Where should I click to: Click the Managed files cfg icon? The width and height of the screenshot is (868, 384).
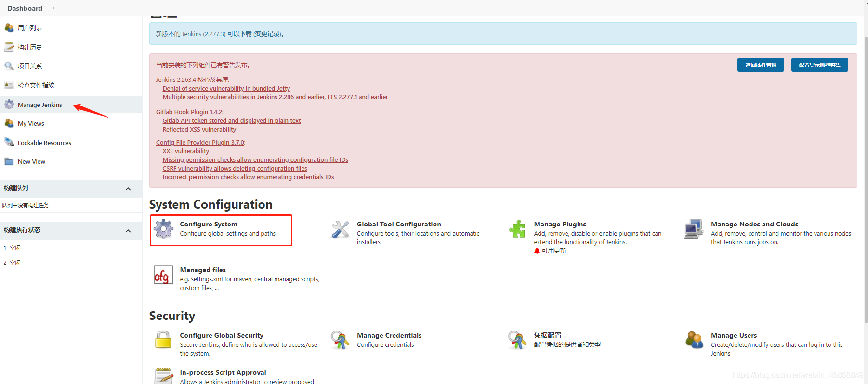[x=164, y=275]
